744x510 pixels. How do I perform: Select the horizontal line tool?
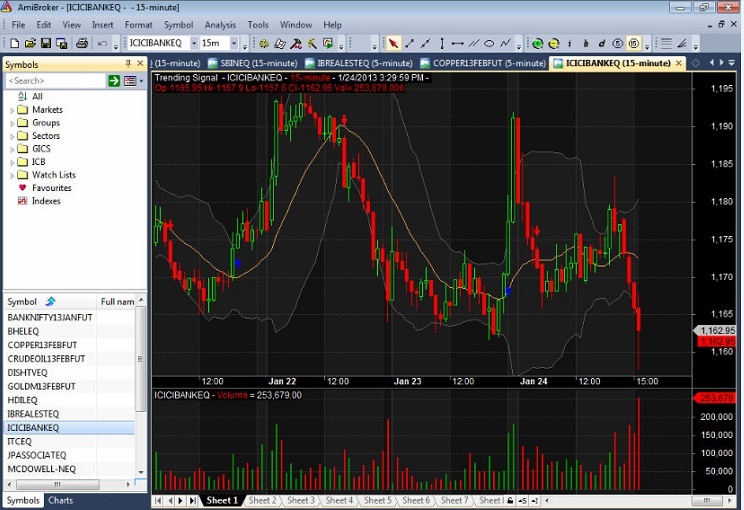coord(457,44)
